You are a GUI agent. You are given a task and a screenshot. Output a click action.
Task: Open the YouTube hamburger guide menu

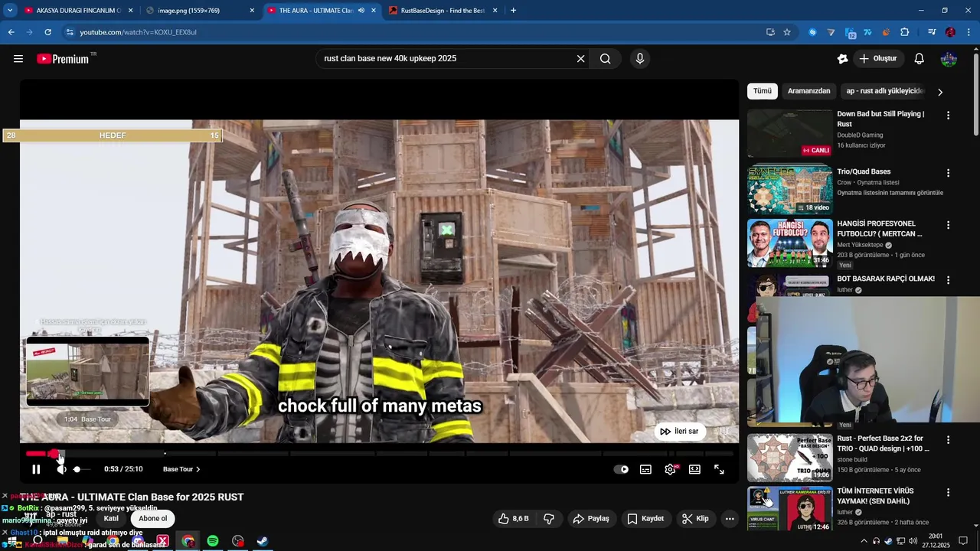(x=18, y=59)
